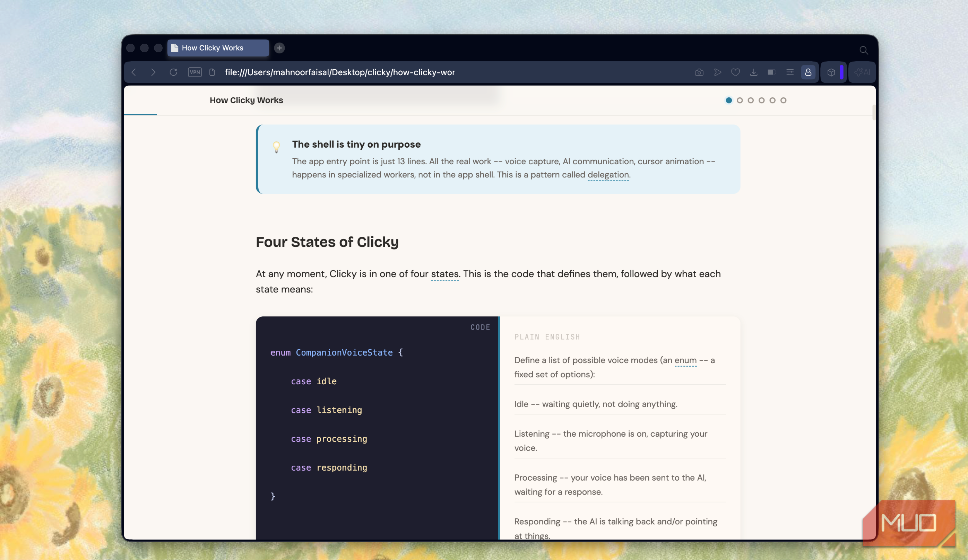Image resolution: width=968 pixels, height=560 pixels.
Task: Click the underlined term delegation
Action: pos(608,175)
